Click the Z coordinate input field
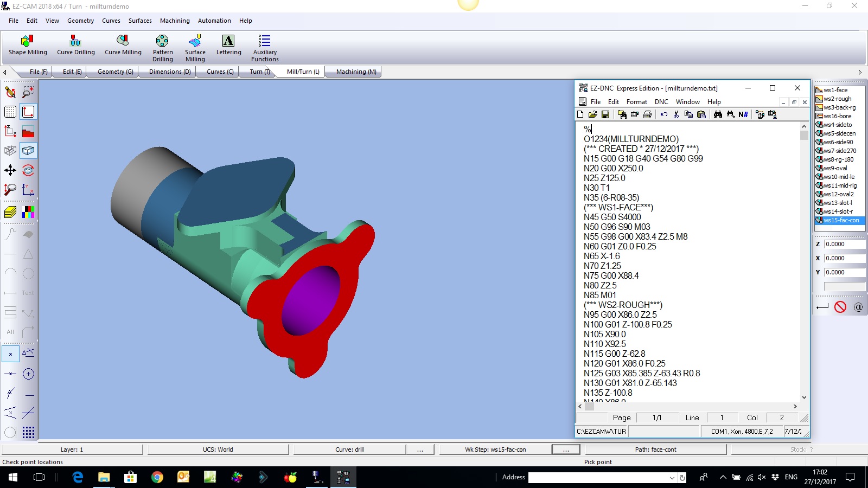 point(845,244)
